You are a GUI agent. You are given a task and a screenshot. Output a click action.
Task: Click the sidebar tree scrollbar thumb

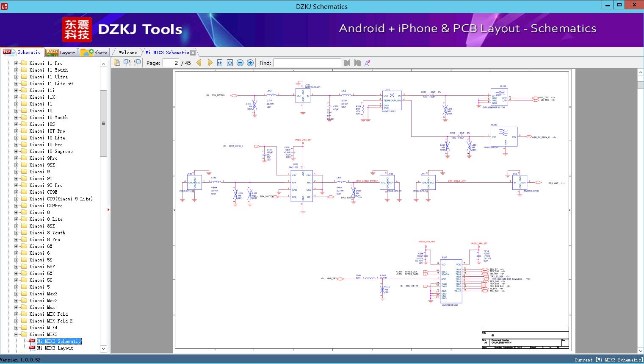(x=103, y=123)
